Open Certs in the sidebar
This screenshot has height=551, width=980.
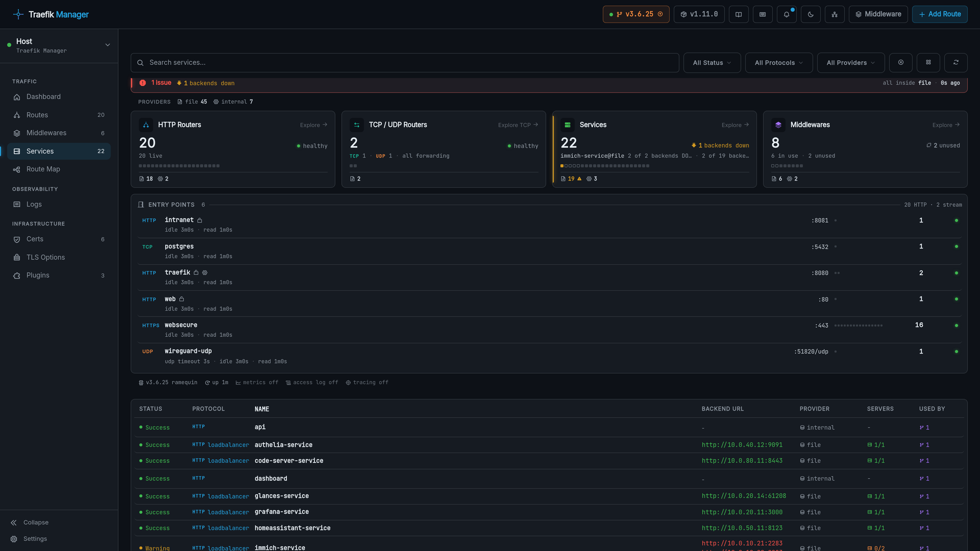59,239
